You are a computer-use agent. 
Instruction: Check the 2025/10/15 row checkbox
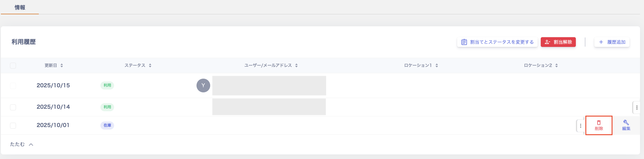pos(13,86)
